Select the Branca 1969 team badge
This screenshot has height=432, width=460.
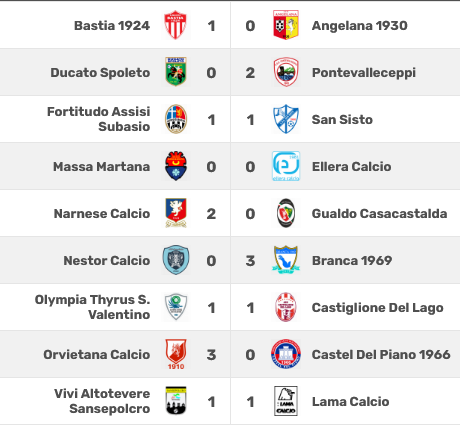pyautogui.click(x=286, y=260)
